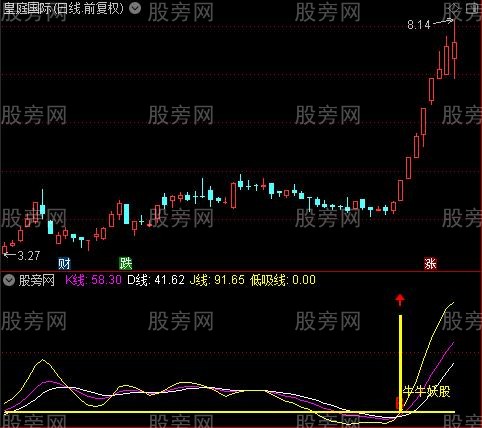Select the J线: 91.65 indicator value
482x428 pixels.
(217, 280)
